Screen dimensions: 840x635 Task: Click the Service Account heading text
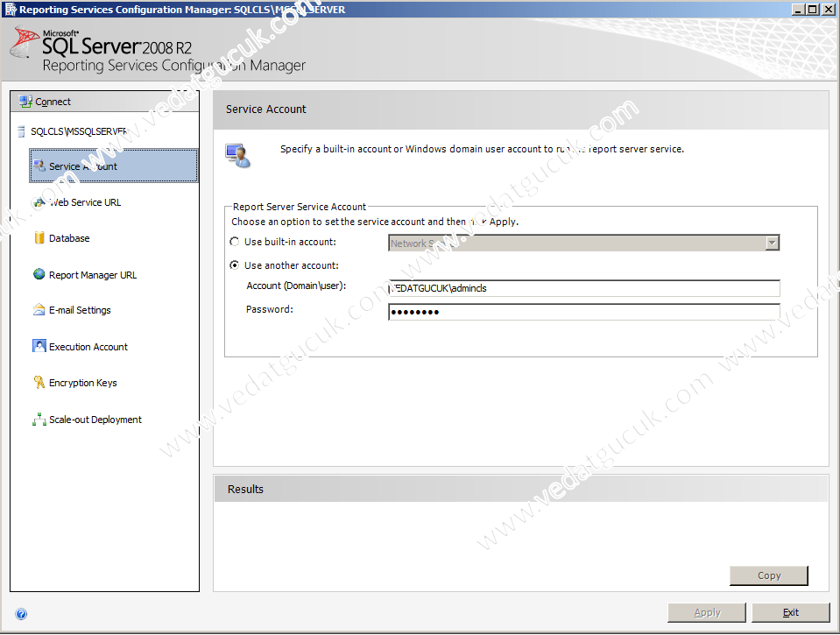coord(265,109)
